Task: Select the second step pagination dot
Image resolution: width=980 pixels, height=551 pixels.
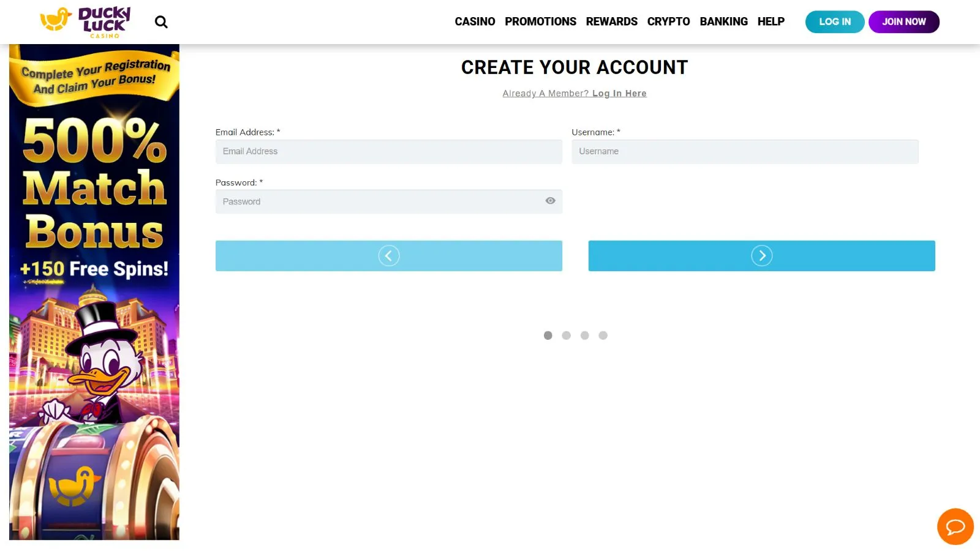Action: point(567,335)
